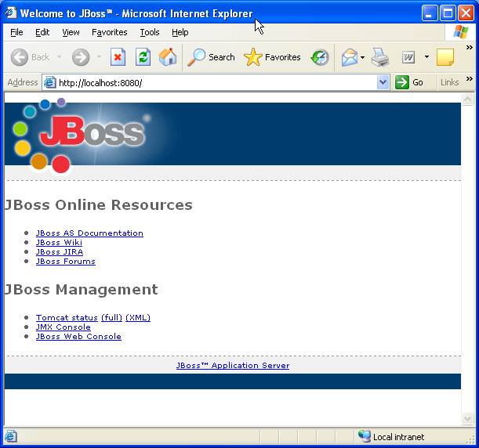Expand toolbar overflow chevron
The height and width of the screenshot is (448, 479).
(470, 48)
